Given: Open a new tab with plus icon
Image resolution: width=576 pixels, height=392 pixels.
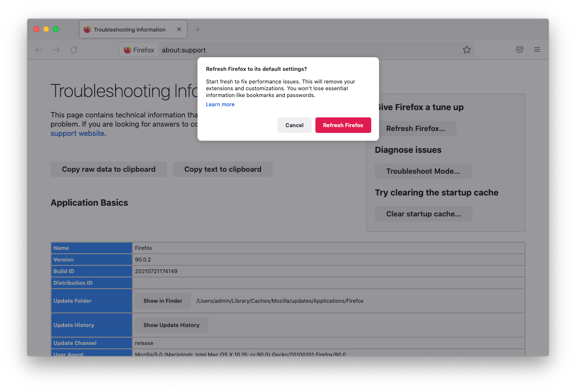Looking at the screenshot, I should pyautogui.click(x=197, y=30).
